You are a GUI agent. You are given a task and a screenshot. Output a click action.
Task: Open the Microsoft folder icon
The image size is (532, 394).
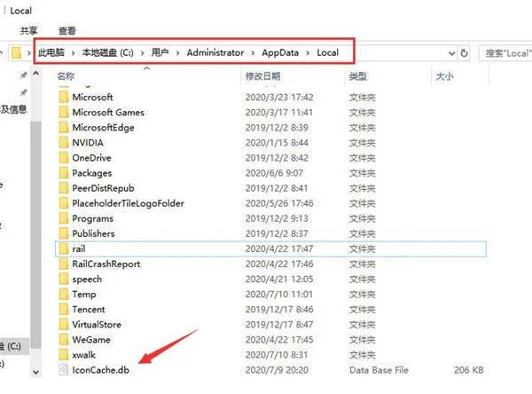click(64, 97)
